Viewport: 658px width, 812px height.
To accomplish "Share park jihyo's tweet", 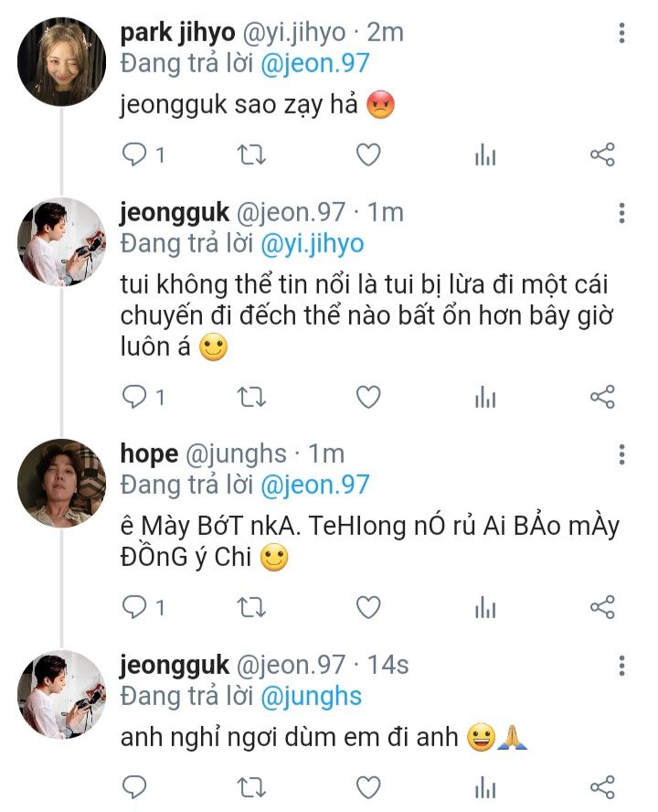I will [602, 155].
